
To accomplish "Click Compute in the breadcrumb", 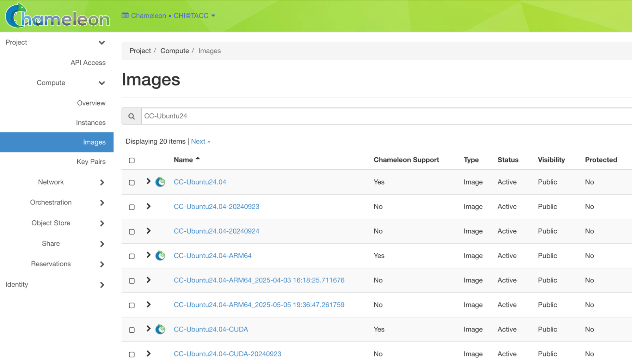I will [175, 51].
